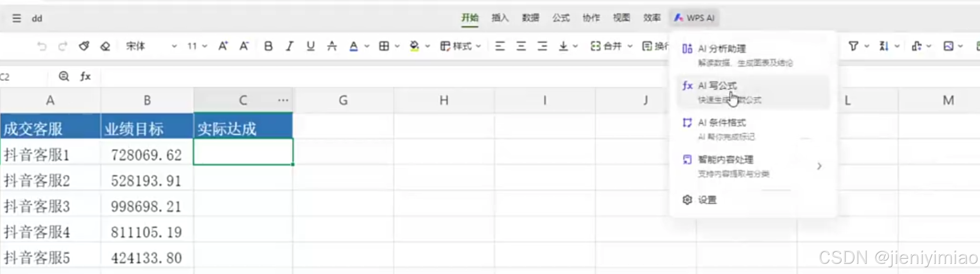The image size is (980, 274).
Task: Select AI 写公式 menu entry
Action: click(x=753, y=92)
